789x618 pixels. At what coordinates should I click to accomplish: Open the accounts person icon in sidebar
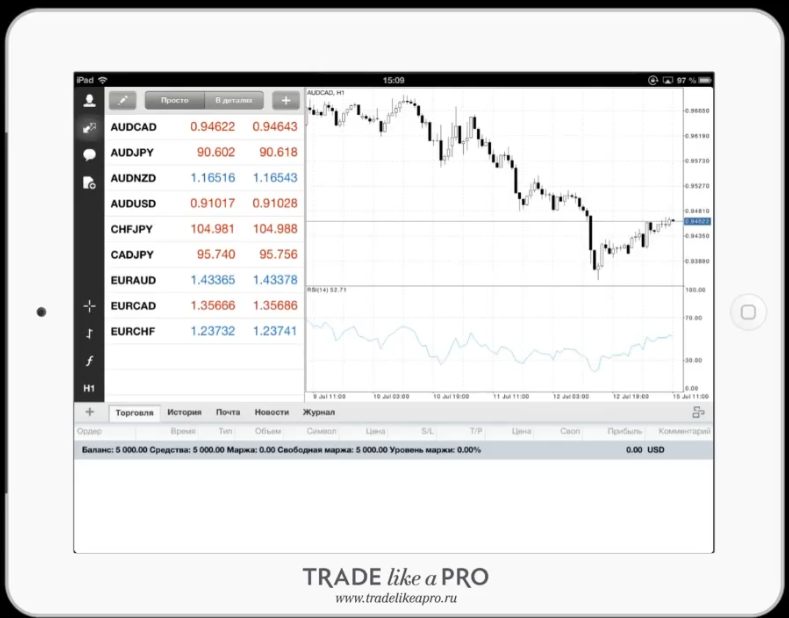click(89, 101)
